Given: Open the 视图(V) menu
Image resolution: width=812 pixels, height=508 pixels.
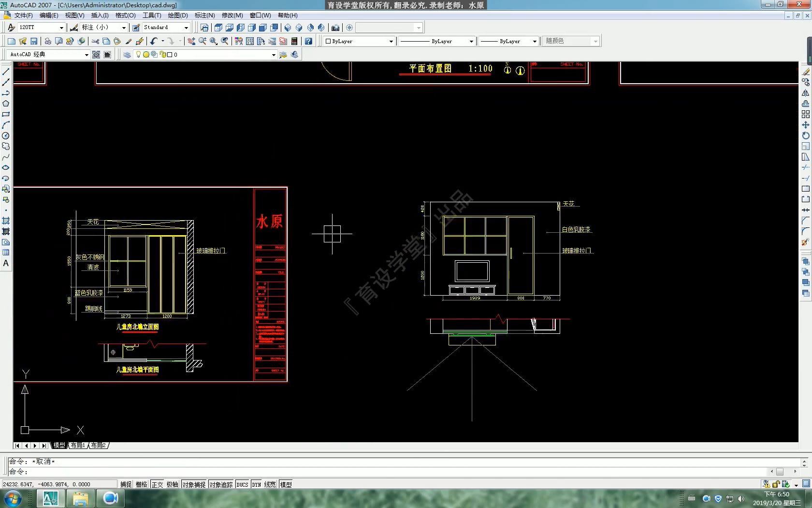Looking at the screenshot, I should click(74, 15).
